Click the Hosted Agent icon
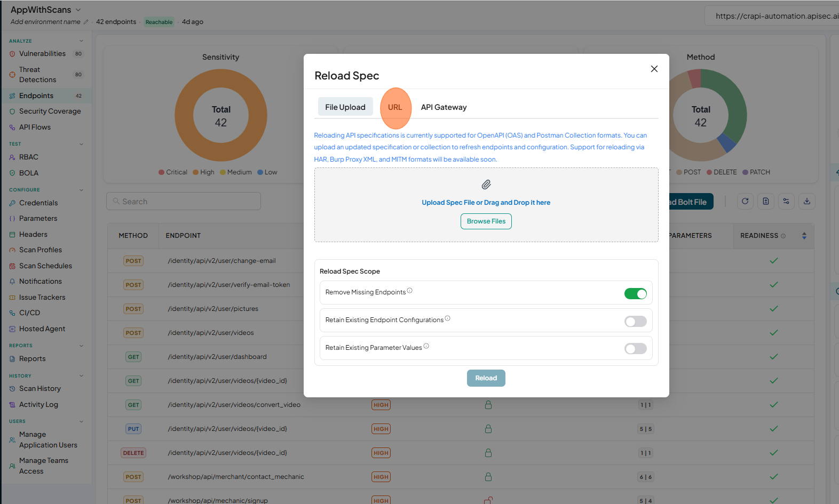839x504 pixels. click(12, 329)
